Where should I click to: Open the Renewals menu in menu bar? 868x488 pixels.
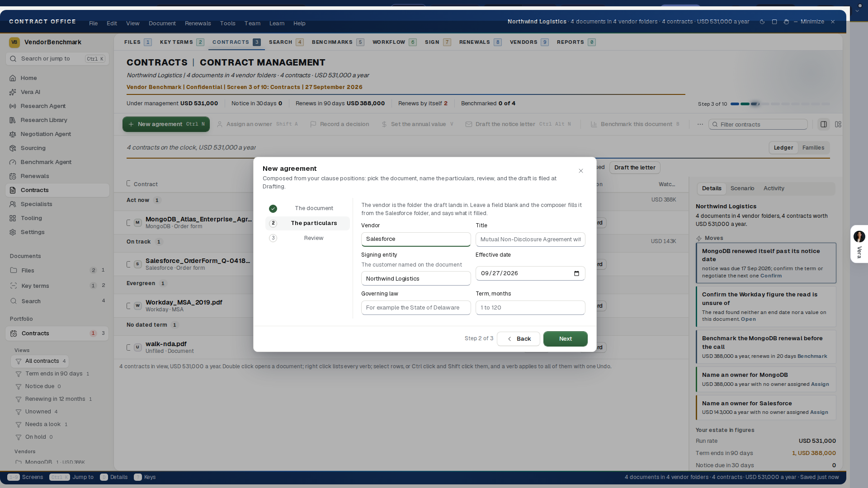point(198,23)
